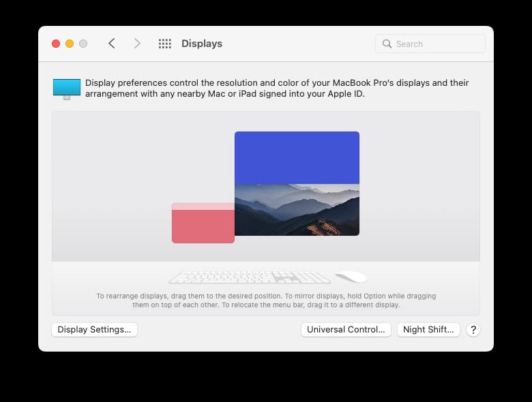The image size is (532, 402).
Task: Go back with the left chevron
Action: pyautogui.click(x=112, y=44)
